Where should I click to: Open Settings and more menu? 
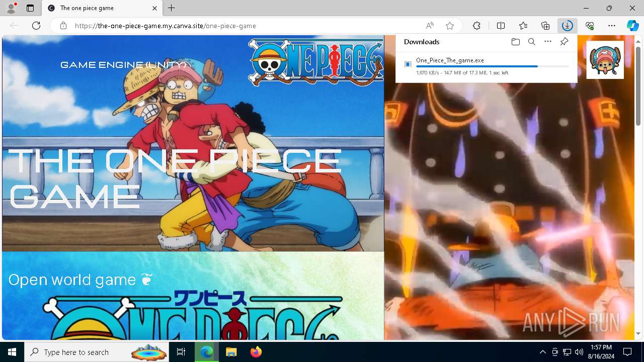612,26
